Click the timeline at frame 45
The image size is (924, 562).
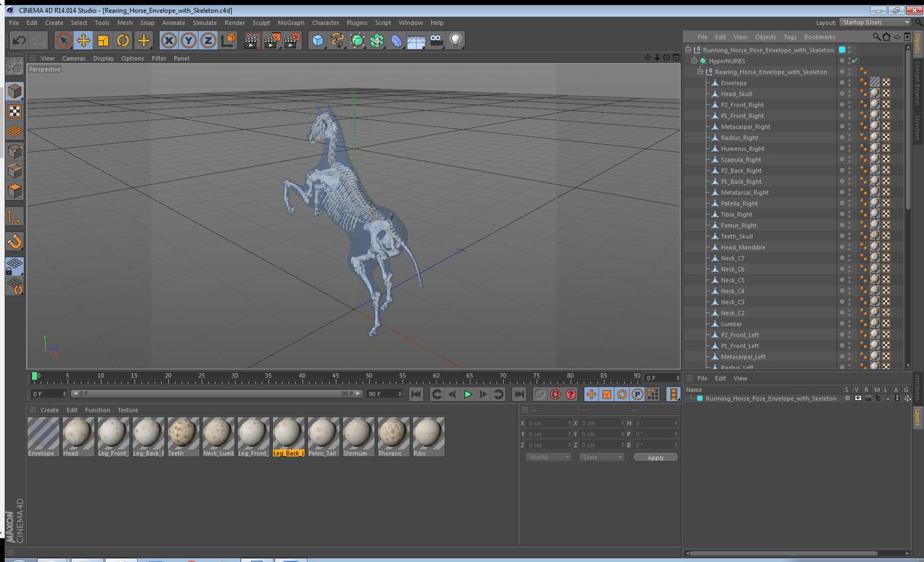click(x=335, y=376)
